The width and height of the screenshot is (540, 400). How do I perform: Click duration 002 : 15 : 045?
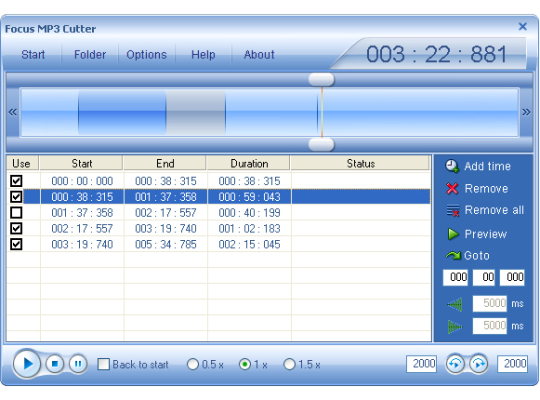pos(249,244)
